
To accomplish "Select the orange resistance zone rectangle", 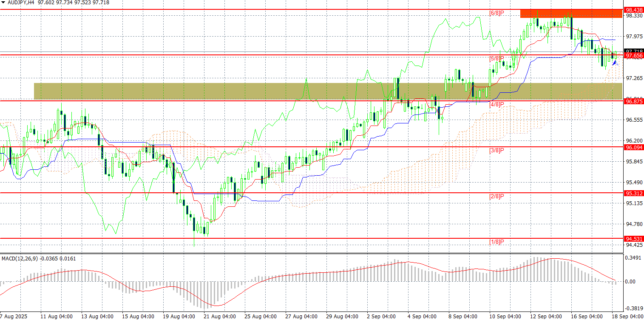I will tap(571, 13).
